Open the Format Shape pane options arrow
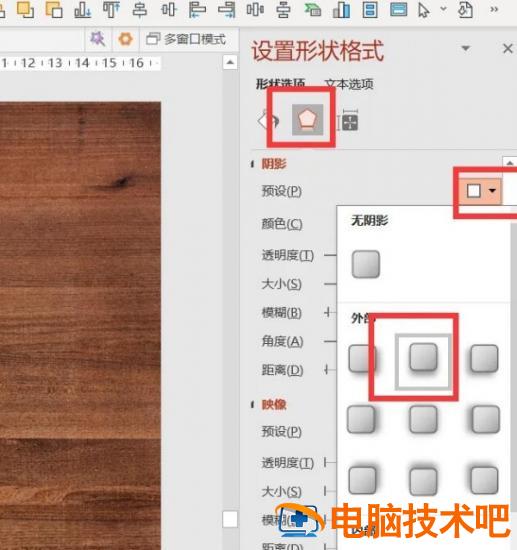 coord(465,48)
